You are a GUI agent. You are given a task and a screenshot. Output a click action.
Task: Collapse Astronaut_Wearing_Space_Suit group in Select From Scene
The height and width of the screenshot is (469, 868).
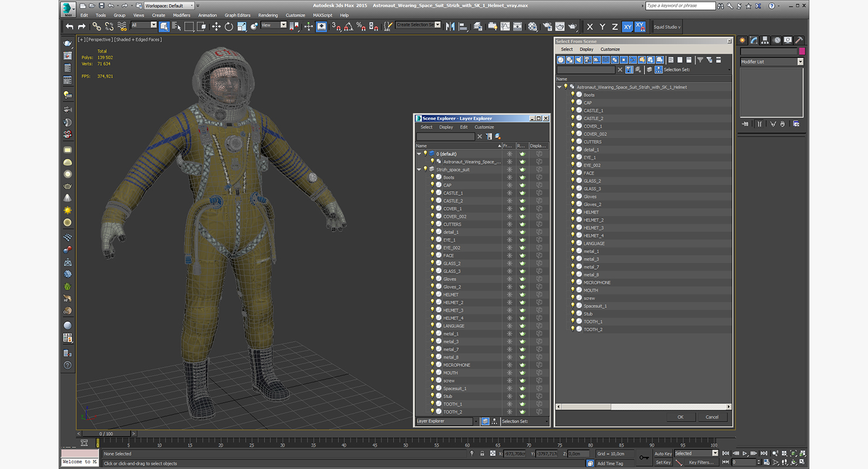point(559,87)
